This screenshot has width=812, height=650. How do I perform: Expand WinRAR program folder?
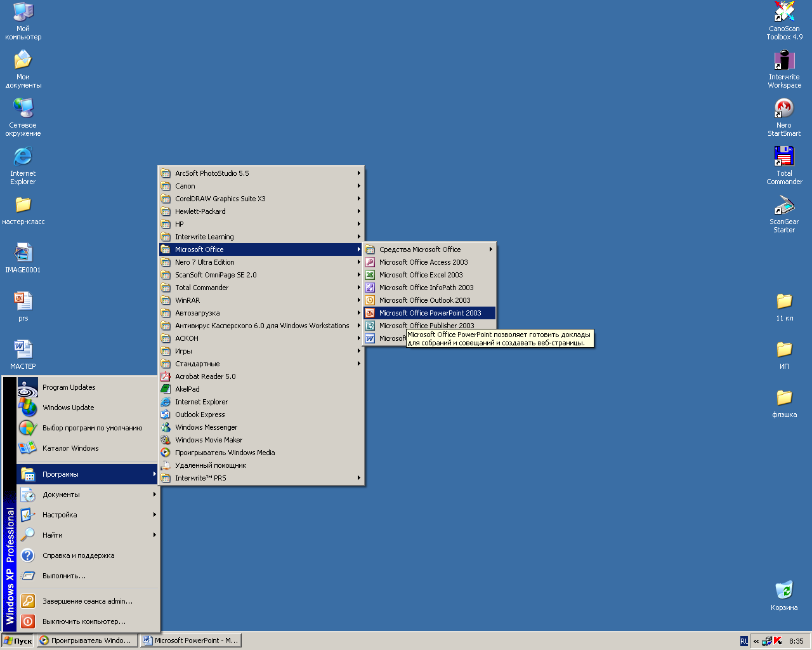[x=261, y=300]
